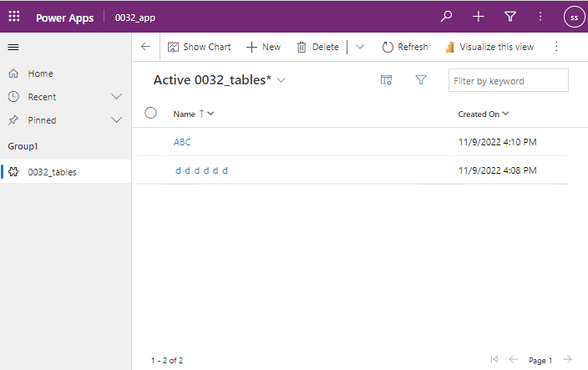Screen dimensions: 588x370
Task: Open advanced filter funnel in header
Action: point(509,17)
